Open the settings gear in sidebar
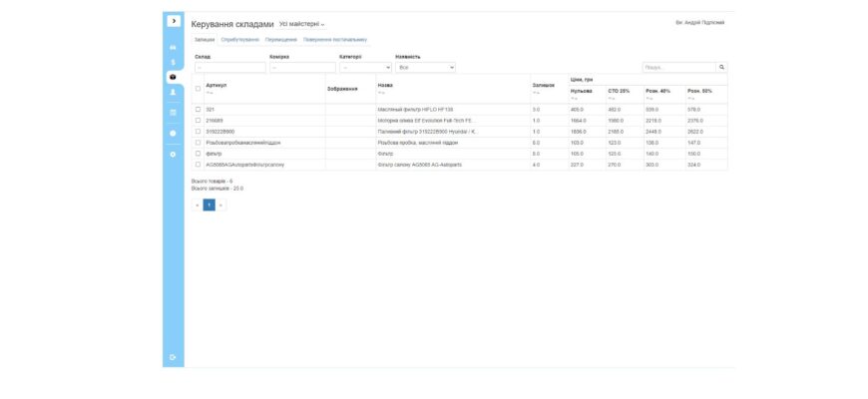Image resolution: width=868 pixels, height=399 pixels. [x=174, y=154]
